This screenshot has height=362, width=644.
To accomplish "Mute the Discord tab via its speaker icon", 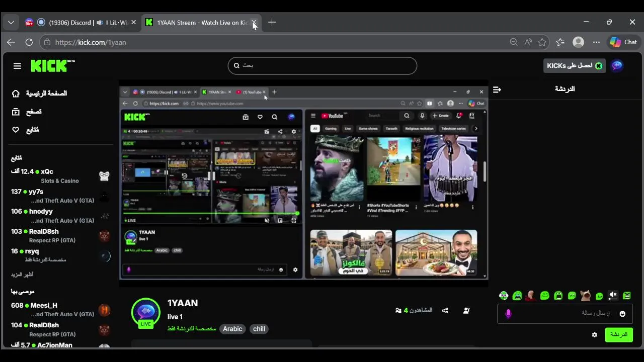I will click(x=100, y=23).
